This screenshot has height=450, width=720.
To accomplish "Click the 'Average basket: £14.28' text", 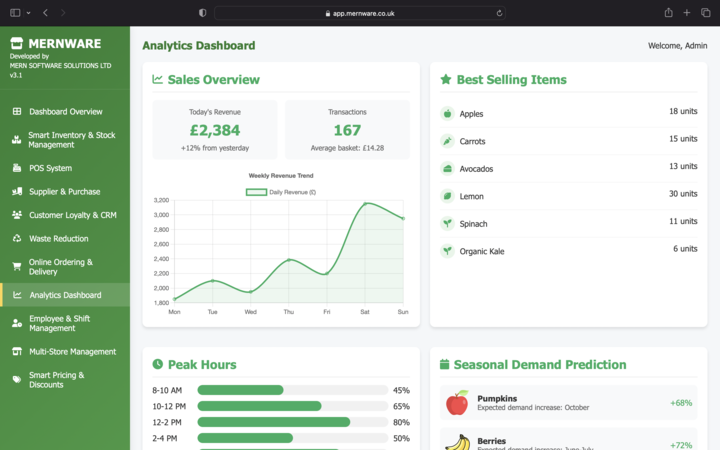I will click(x=347, y=148).
